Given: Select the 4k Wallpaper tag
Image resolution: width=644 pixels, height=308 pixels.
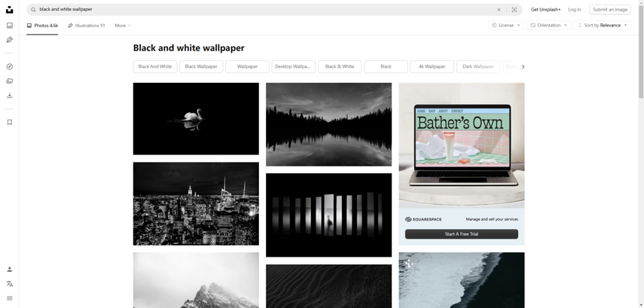Looking at the screenshot, I should coord(432,66).
